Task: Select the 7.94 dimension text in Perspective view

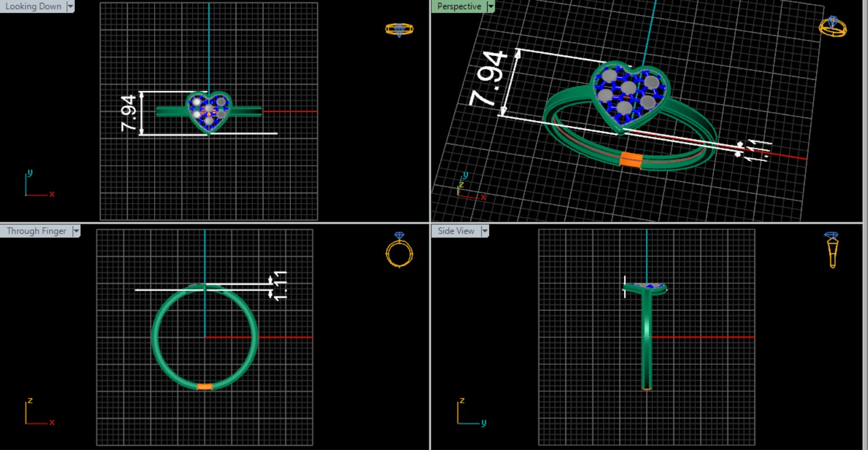Action: 488,79
